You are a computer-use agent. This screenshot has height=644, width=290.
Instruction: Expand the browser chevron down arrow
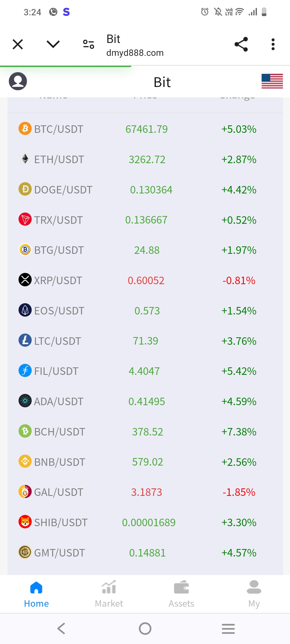coord(53,44)
